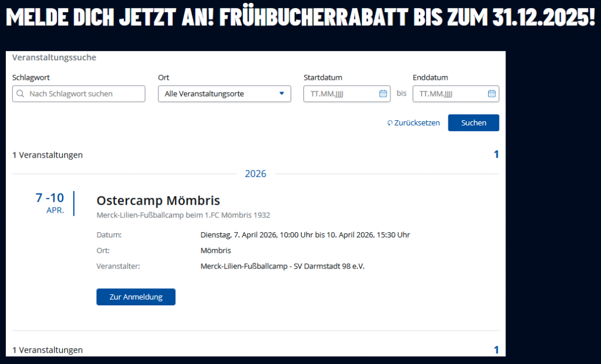
Task: Open registration with Zur Anmeldung button
Action: click(136, 297)
